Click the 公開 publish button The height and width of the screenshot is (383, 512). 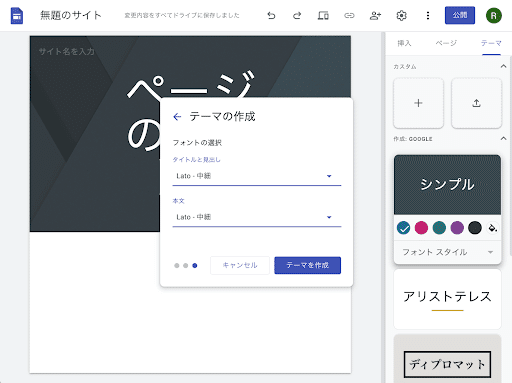point(460,15)
